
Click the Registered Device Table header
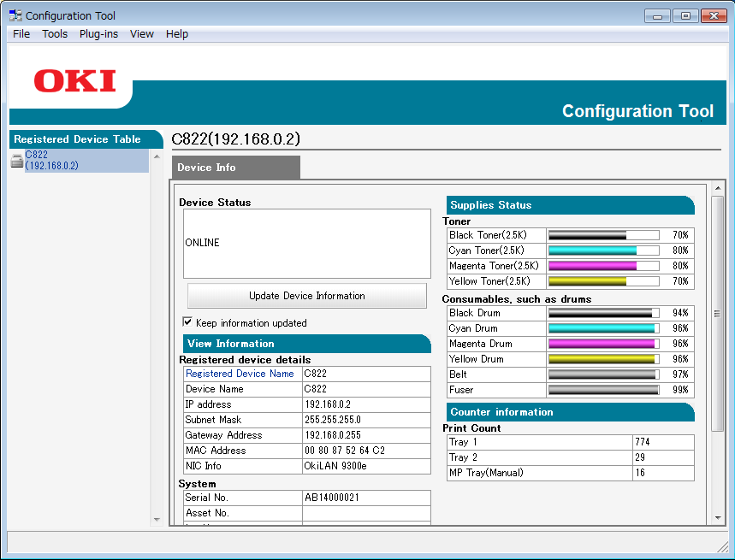[86, 139]
